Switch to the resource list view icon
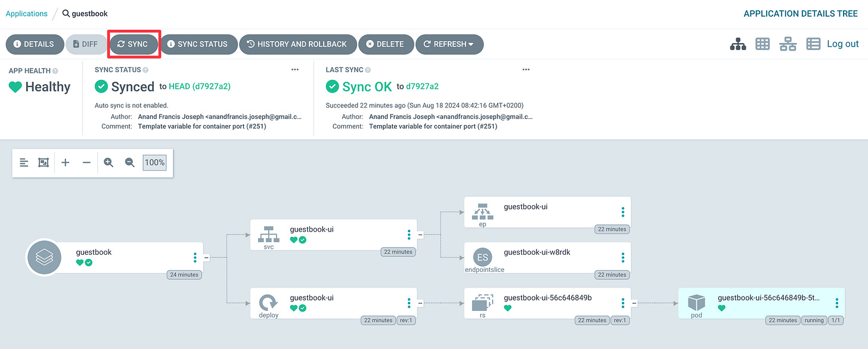This screenshot has width=868, height=349. tap(813, 43)
